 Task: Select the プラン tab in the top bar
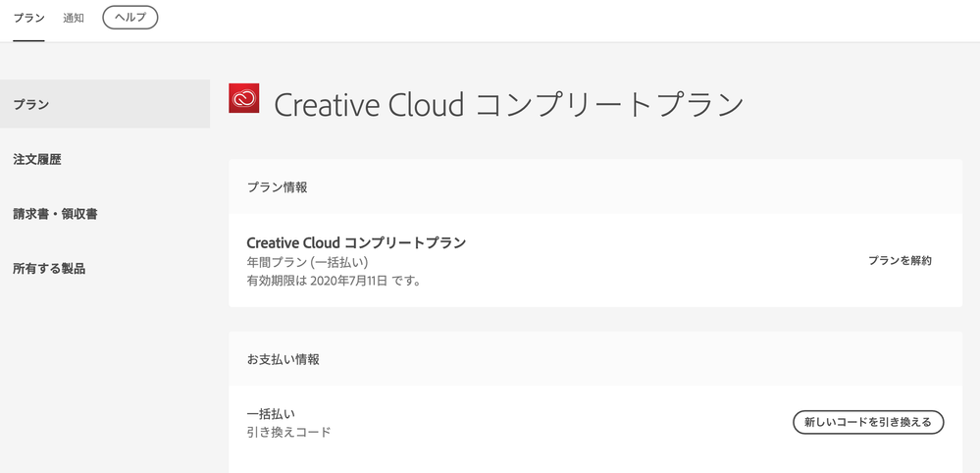[28, 18]
